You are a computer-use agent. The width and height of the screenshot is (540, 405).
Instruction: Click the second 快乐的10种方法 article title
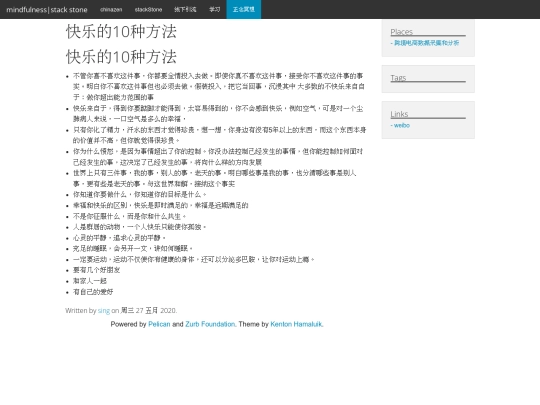[x=121, y=57]
